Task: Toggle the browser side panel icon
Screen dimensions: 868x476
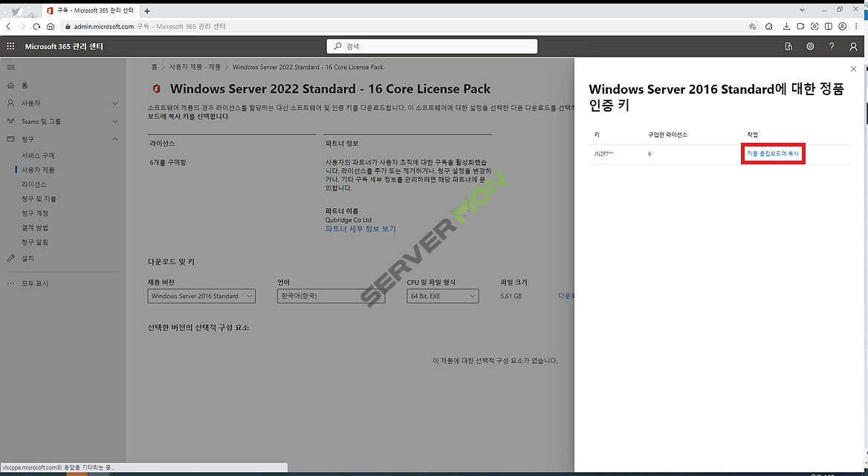Action: point(828,26)
